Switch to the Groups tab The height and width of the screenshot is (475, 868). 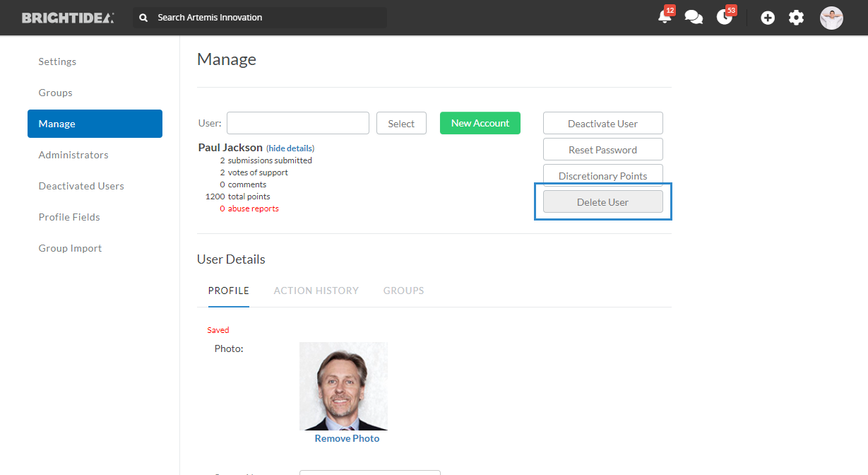[404, 291]
